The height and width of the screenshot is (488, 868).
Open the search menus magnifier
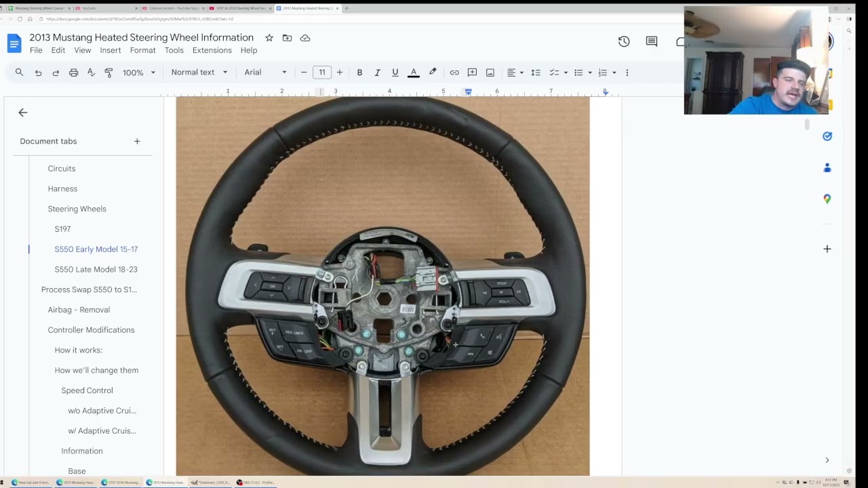tap(19, 73)
